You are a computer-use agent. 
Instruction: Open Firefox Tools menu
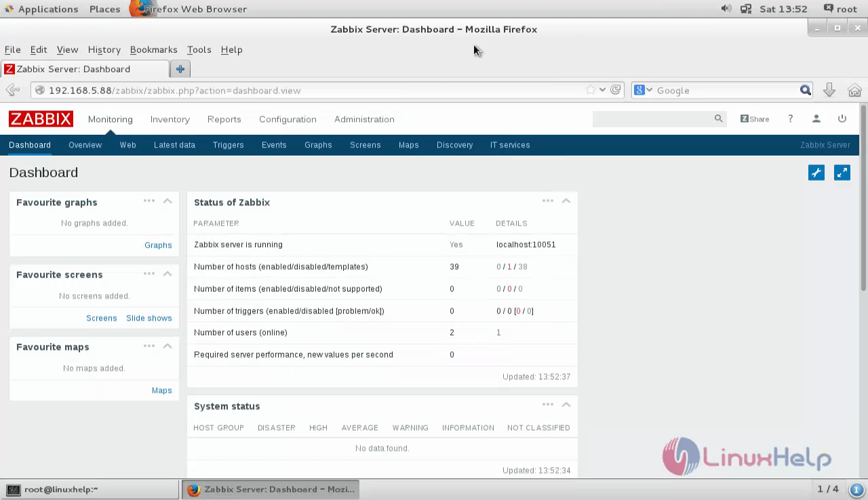coord(199,49)
